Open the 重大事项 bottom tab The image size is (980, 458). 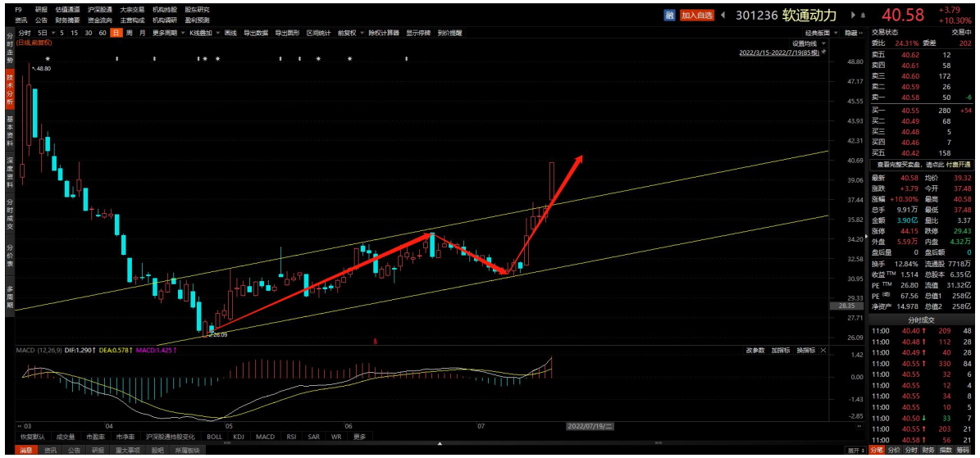coord(127,449)
